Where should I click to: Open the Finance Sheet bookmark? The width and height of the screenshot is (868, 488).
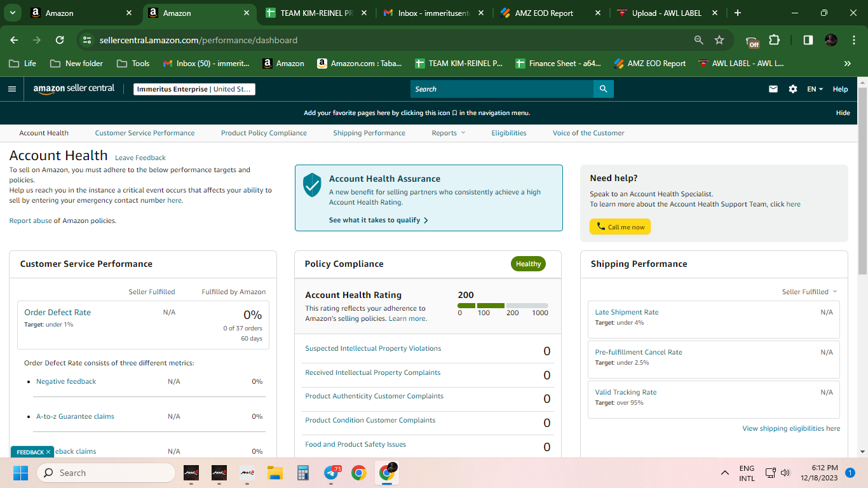559,64
